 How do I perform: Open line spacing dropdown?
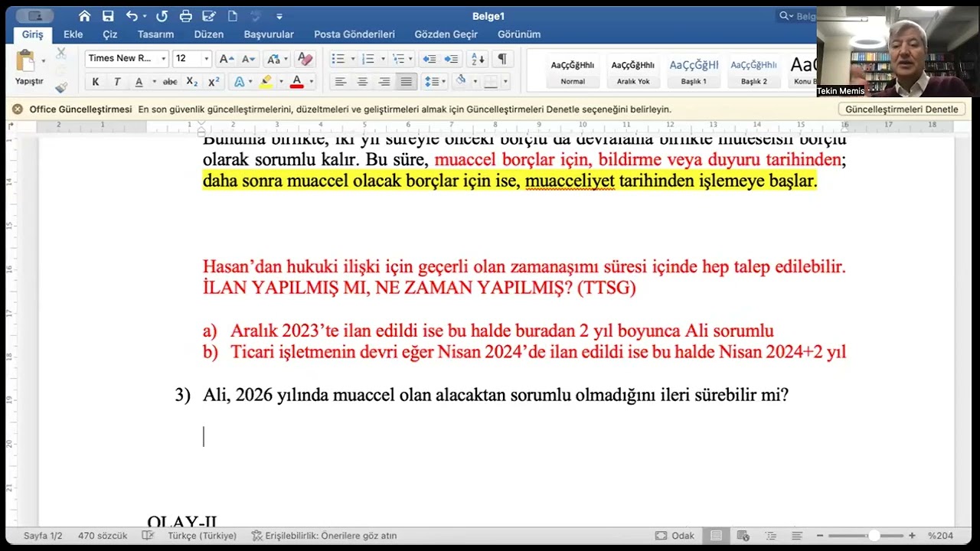[435, 82]
